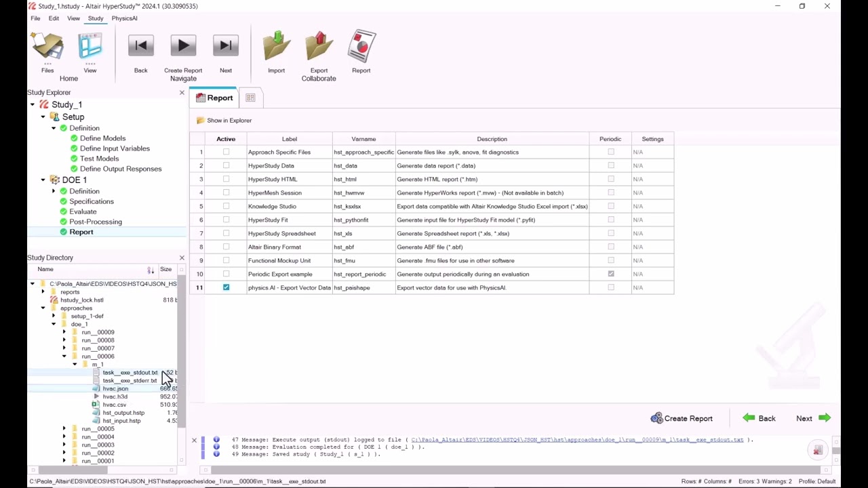Enable the HyperStudy Fit report checkbox
This screenshot has height=488, width=868.
pyautogui.click(x=226, y=220)
